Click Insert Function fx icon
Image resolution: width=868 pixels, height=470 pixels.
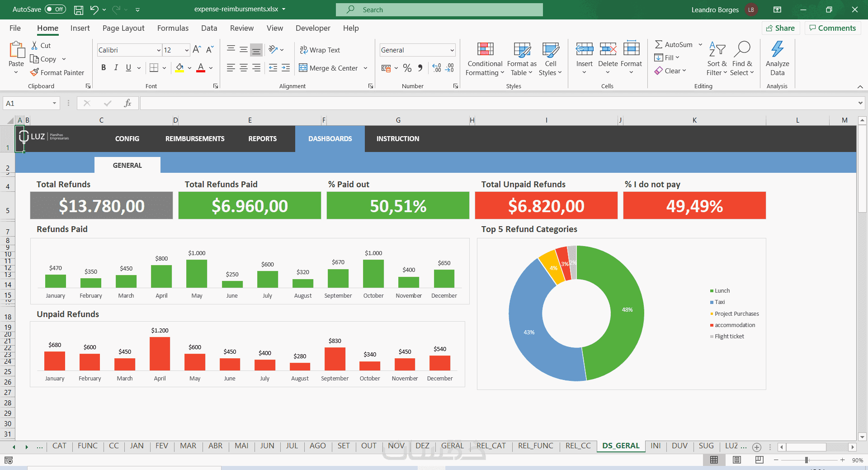[127, 103]
